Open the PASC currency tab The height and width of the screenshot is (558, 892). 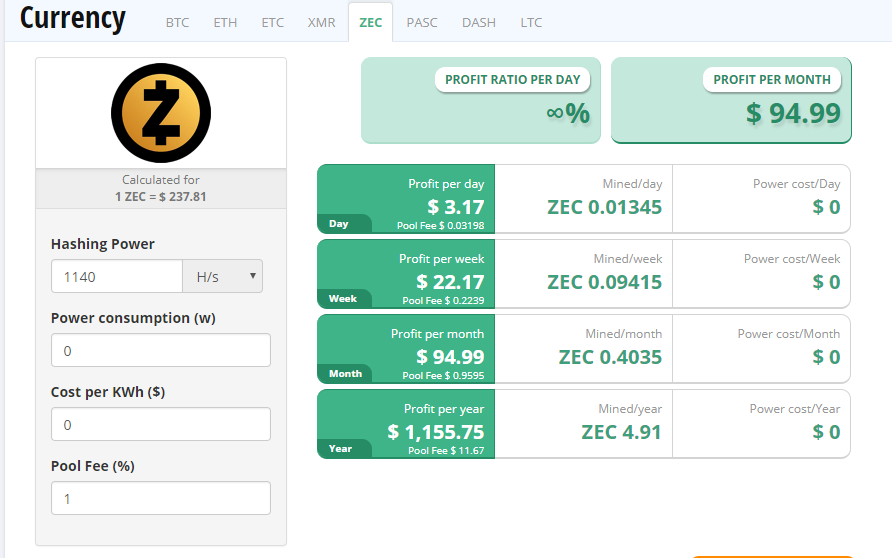422,22
